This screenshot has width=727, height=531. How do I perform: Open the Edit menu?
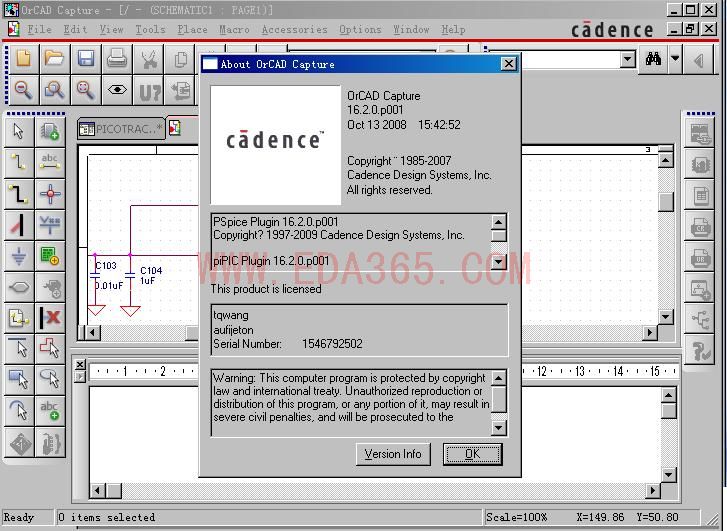tap(75, 29)
